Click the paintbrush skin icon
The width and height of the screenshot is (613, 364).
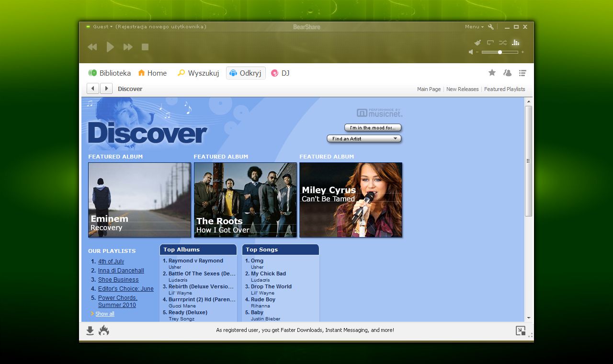477,43
